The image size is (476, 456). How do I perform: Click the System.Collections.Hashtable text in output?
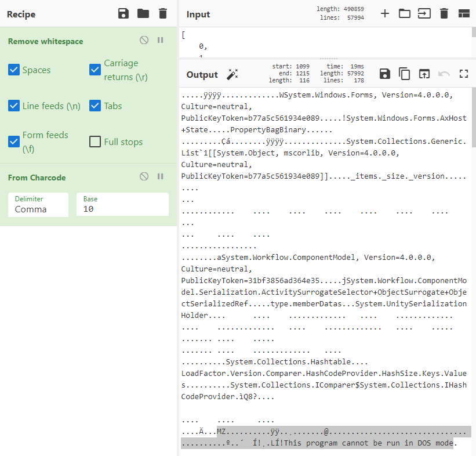point(288,362)
